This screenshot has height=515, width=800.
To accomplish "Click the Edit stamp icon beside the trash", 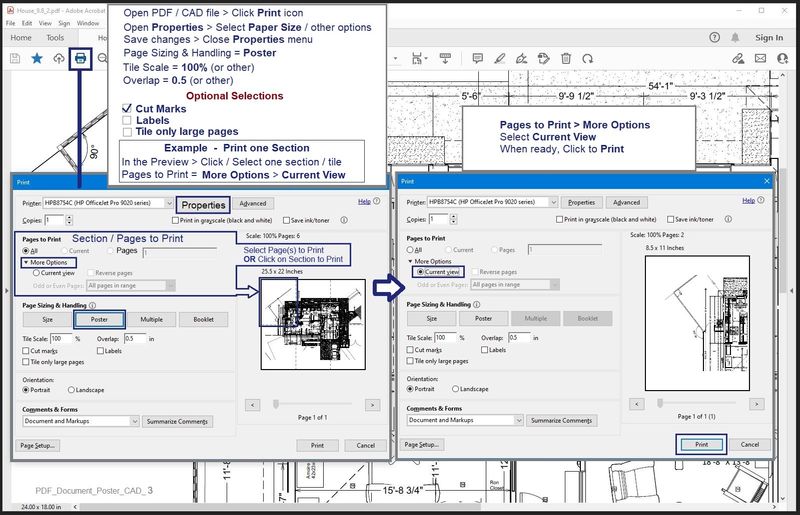I will [x=543, y=59].
